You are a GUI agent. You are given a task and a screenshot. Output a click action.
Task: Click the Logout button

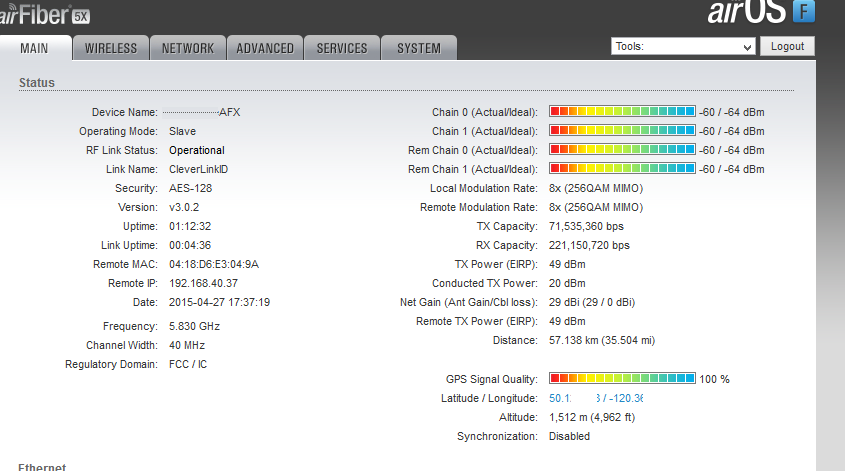(787, 46)
